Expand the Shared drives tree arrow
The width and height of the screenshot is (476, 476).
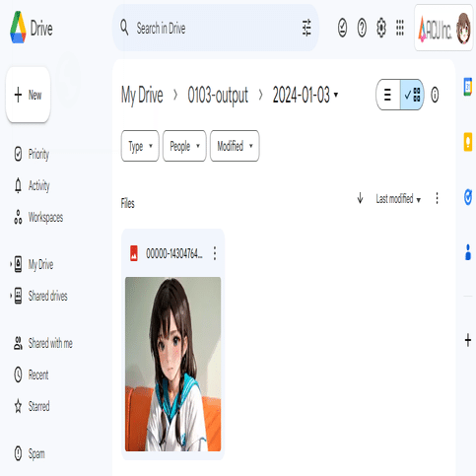coord(11,296)
